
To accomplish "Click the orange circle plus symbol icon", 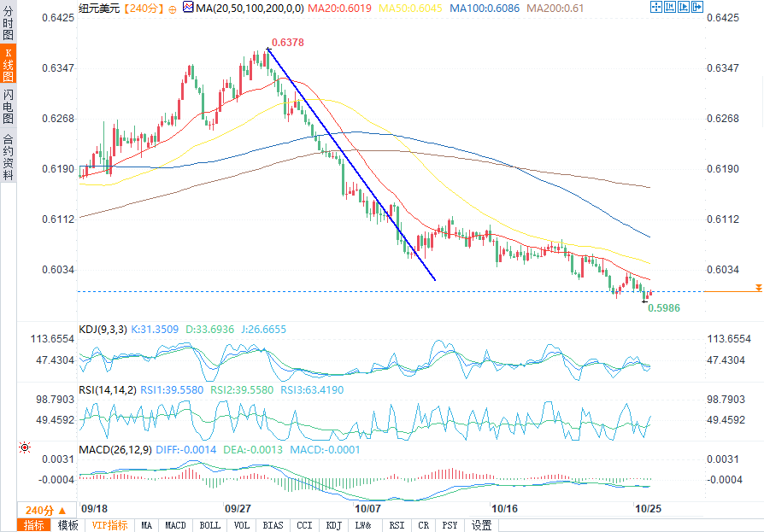I will tap(173, 9).
